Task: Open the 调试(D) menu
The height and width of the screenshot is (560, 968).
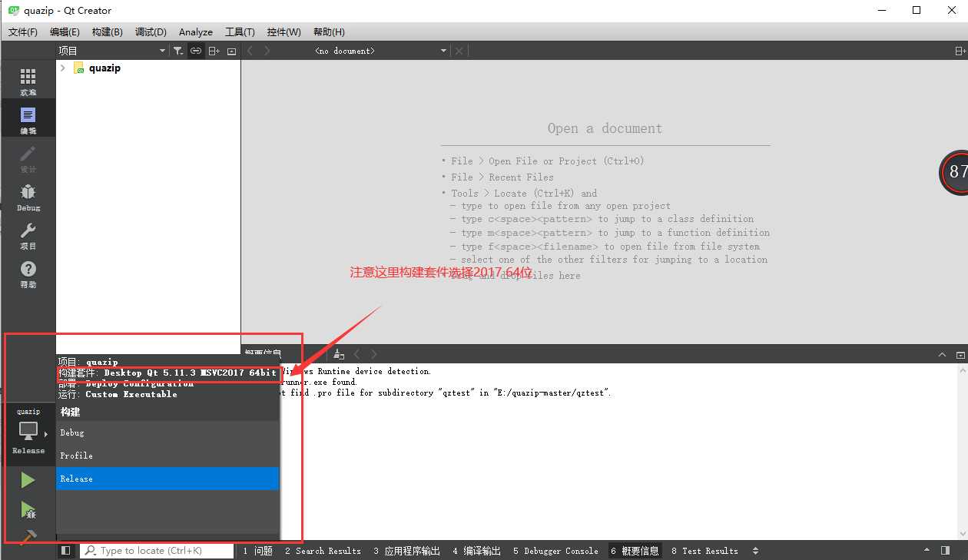Action: [x=151, y=31]
